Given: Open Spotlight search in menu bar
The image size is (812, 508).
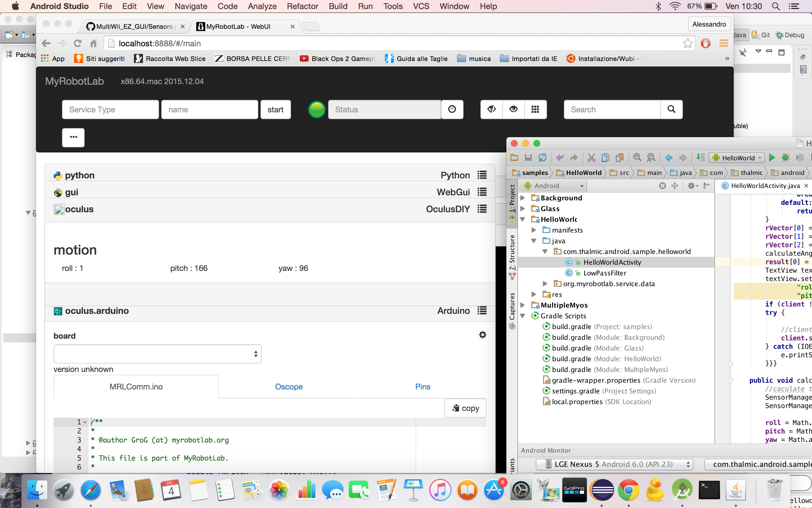Looking at the screenshot, I should click(775, 6).
